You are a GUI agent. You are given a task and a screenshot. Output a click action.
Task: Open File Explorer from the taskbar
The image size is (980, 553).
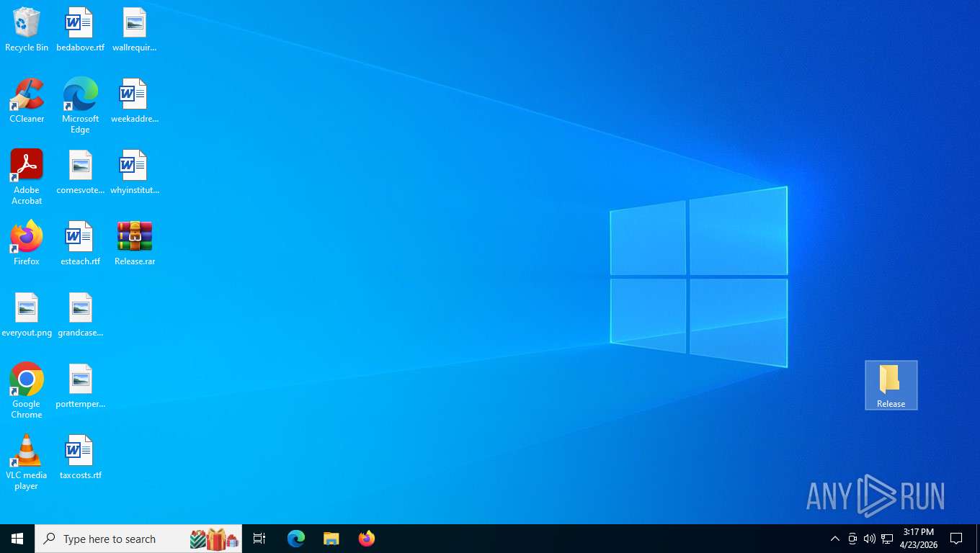coord(331,539)
